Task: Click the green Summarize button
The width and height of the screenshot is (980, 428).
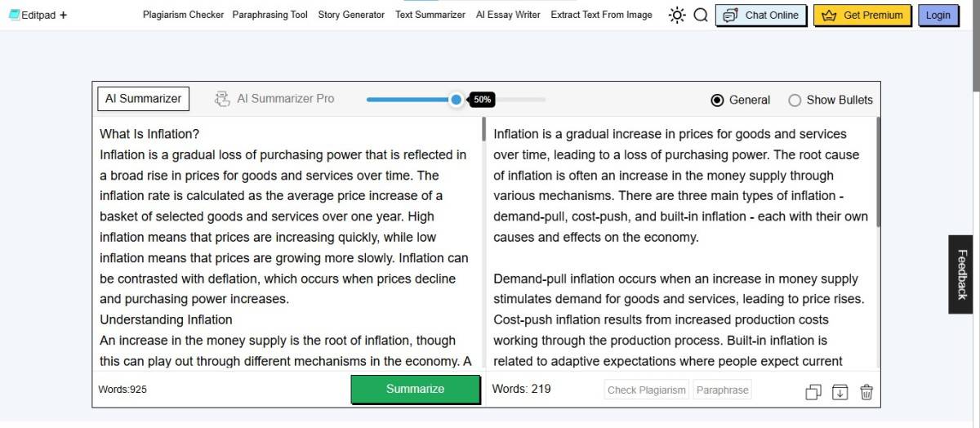Action: point(416,389)
